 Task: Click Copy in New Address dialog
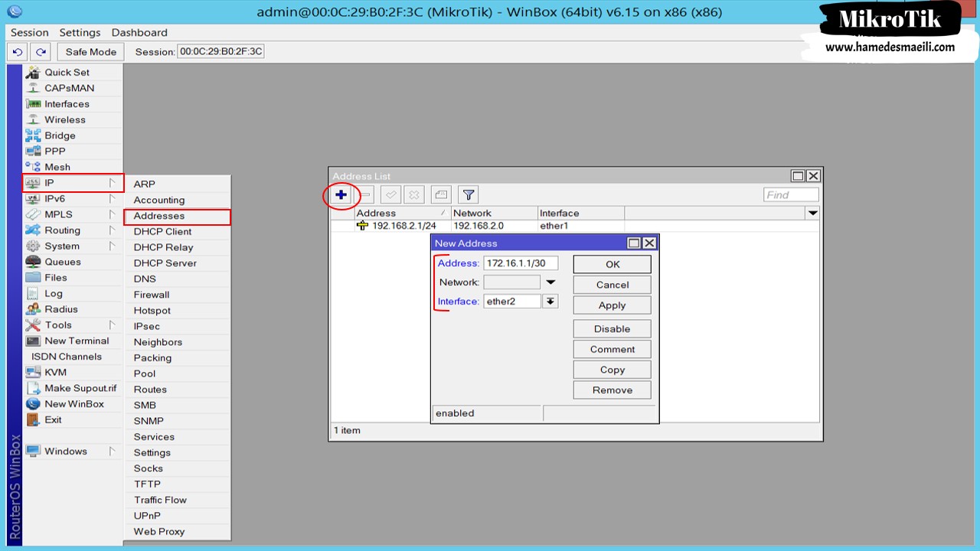[612, 370]
